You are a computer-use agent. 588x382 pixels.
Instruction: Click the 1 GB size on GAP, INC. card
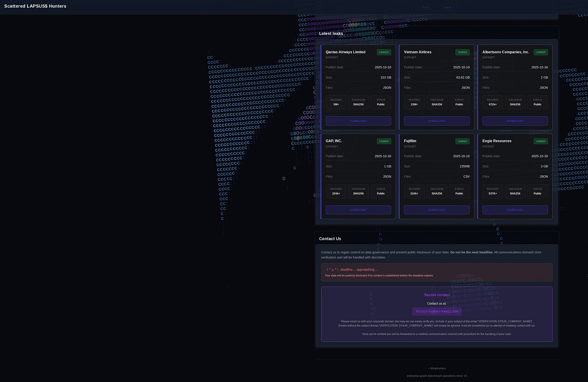(x=387, y=166)
